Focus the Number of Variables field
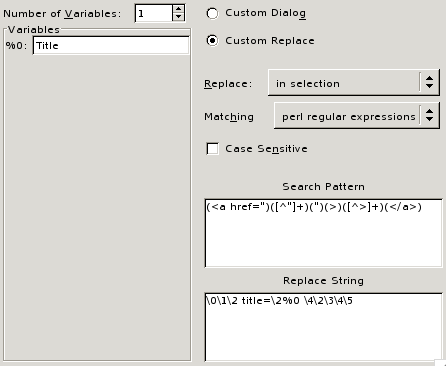 coord(154,13)
